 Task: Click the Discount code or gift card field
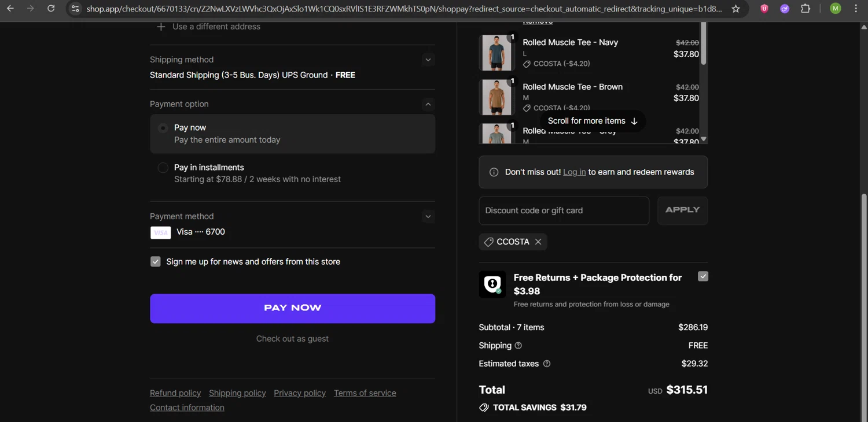tap(564, 210)
